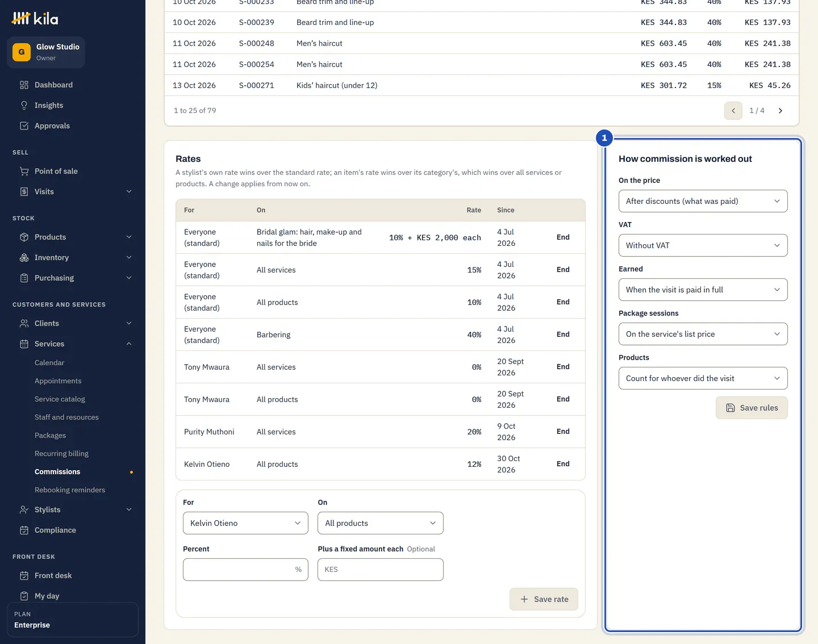Open Service catalog submenu item
Image resolution: width=818 pixels, height=644 pixels.
coord(60,399)
